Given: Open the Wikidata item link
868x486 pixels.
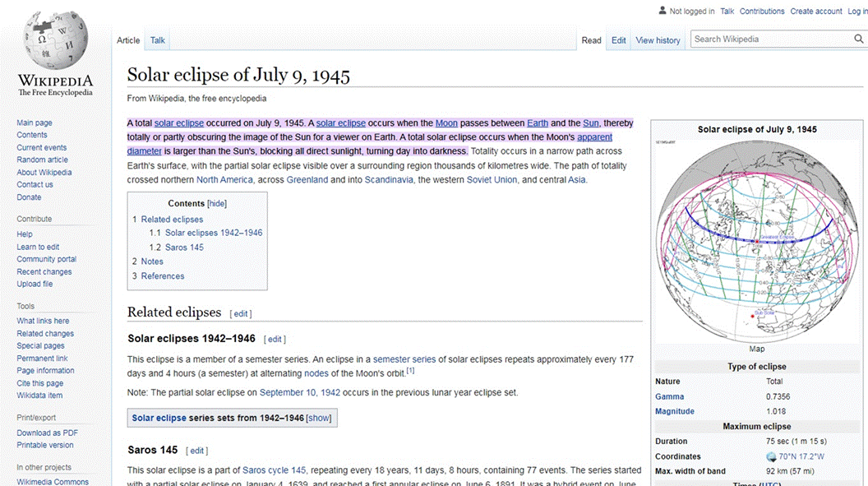Looking at the screenshot, I should (x=39, y=396).
